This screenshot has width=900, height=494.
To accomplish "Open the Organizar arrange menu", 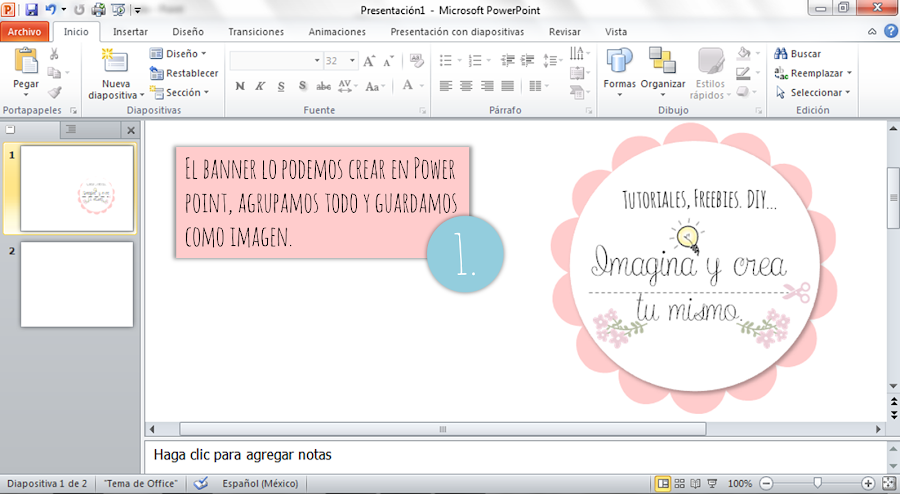I will [x=663, y=72].
